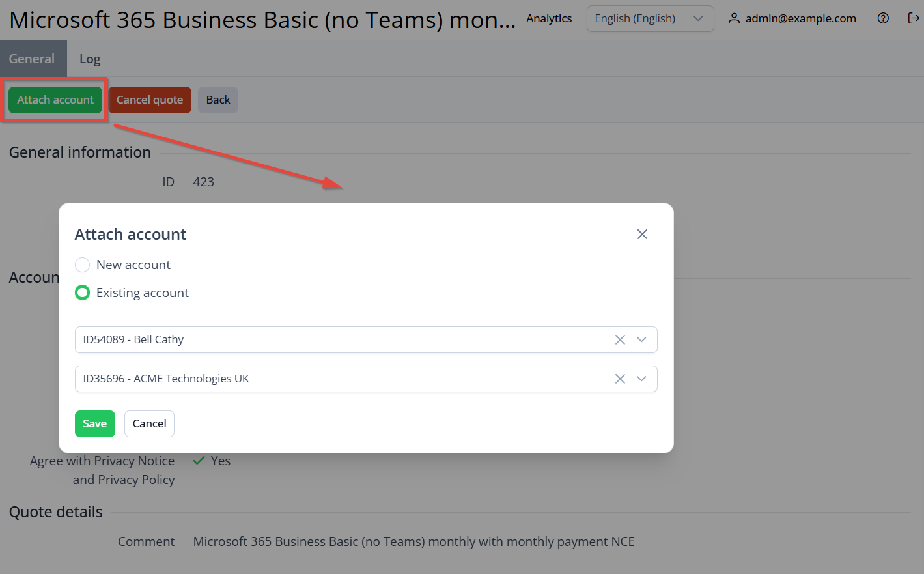
Task: Open the English language selector
Action: click(650, 18)
